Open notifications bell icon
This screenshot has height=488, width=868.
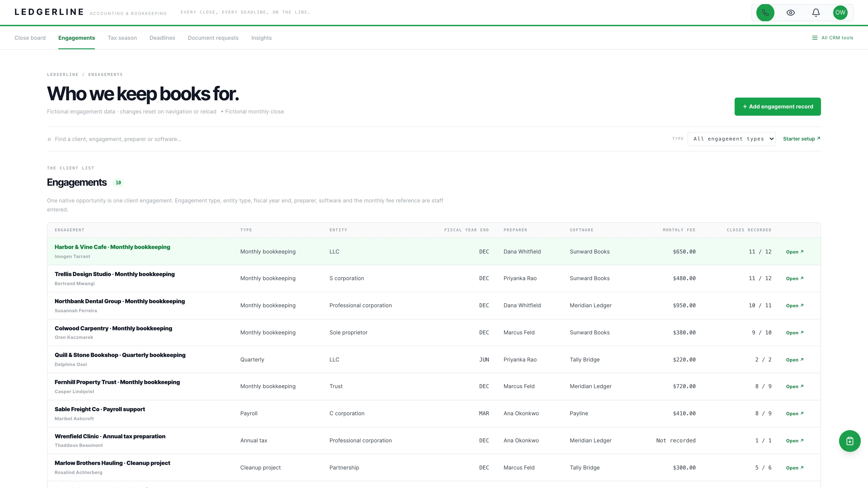pyautogui.click(x=816, y=13)
